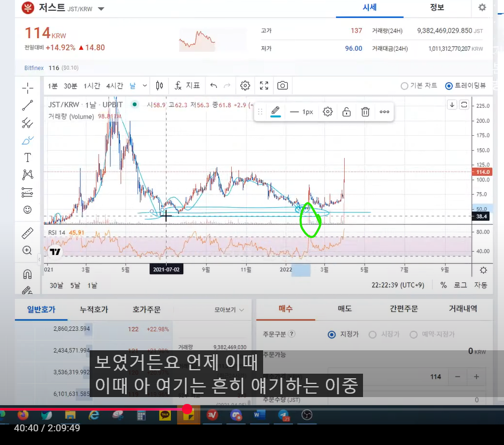
Task: Select the pitchfork drawing tool
Action: [27, 123]
